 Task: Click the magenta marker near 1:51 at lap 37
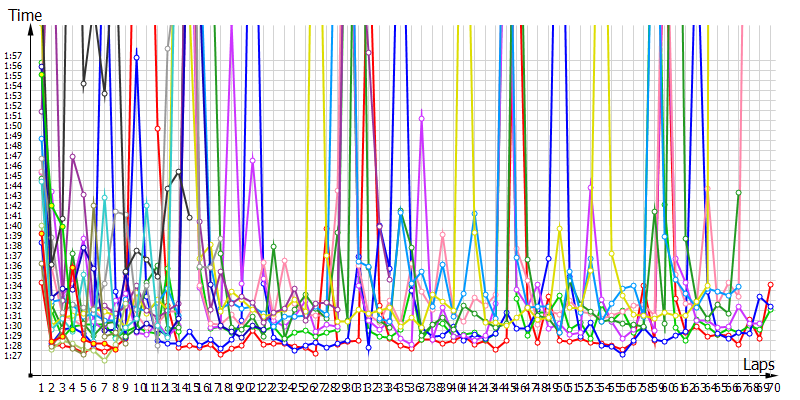click(x=422, y=118)
